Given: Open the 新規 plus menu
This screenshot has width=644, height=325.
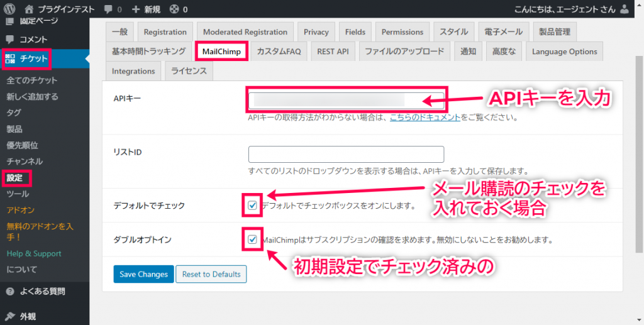Looking at the screenshot, I should click(146, 9).
